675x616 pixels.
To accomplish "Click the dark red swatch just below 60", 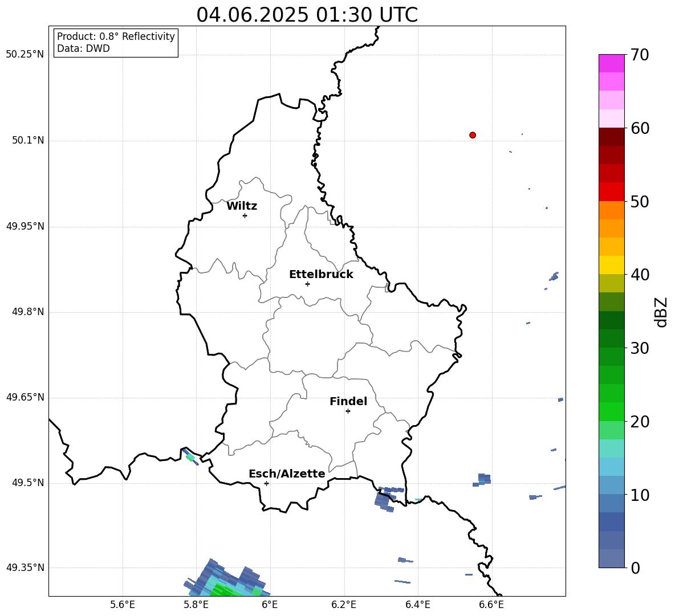I will click(611, 137).
